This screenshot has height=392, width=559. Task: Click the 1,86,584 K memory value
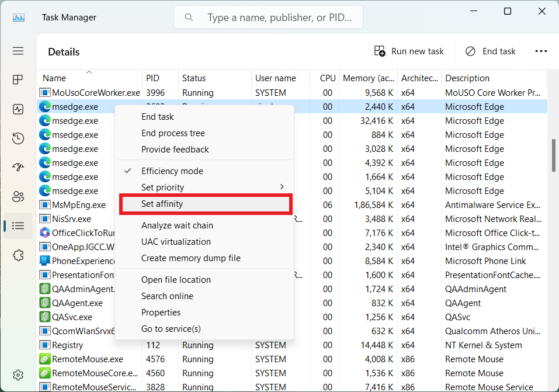click(373, 204)
